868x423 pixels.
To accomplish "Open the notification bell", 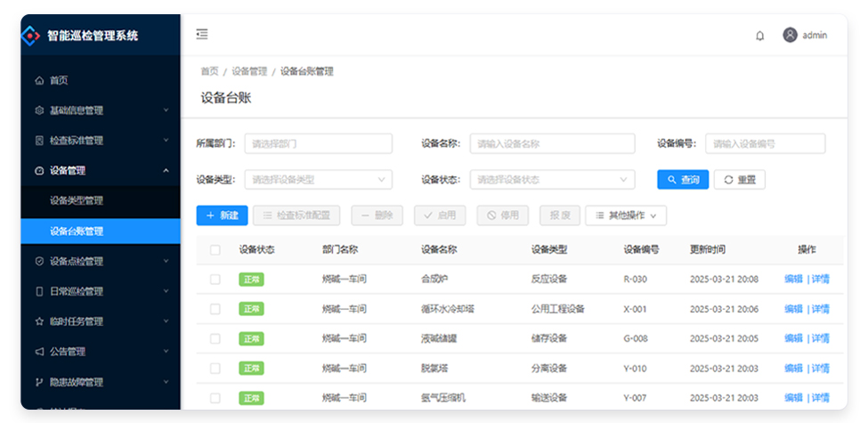I will coord(759,36).
